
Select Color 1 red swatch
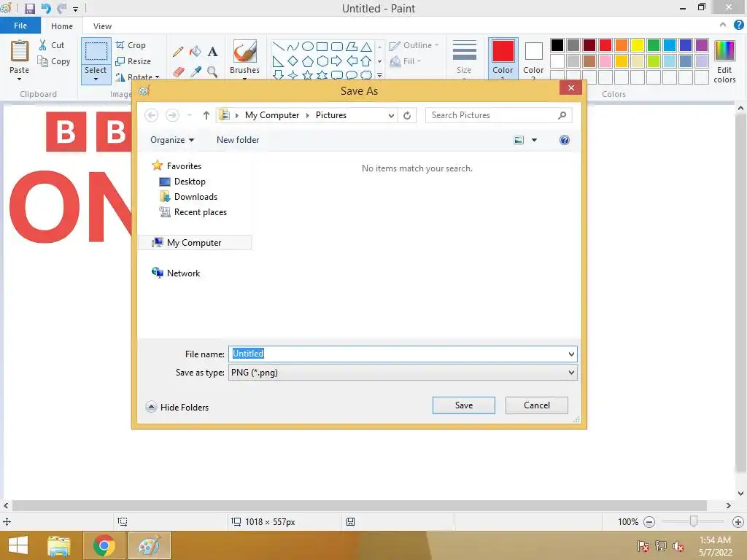[503, 52]
